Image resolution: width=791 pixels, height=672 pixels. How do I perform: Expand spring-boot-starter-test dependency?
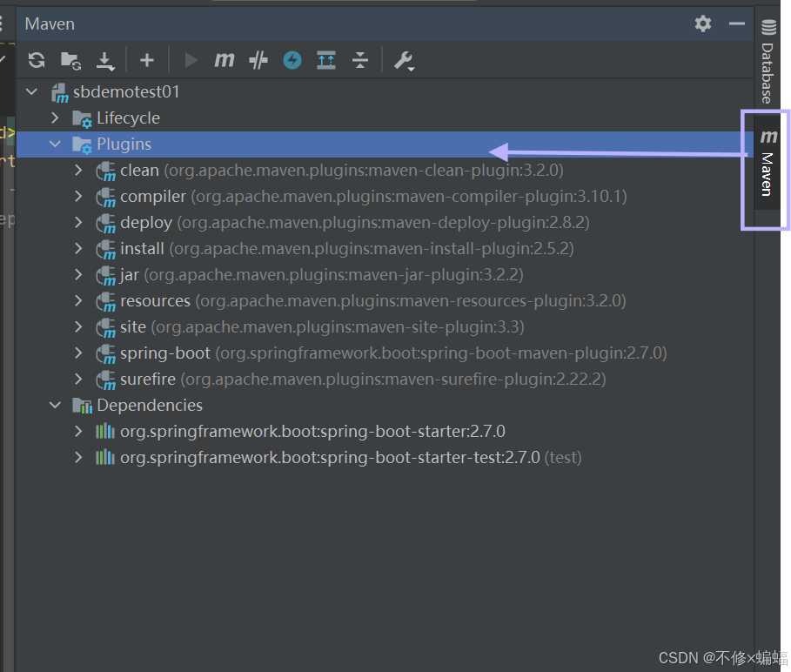(x=78, y=458)
